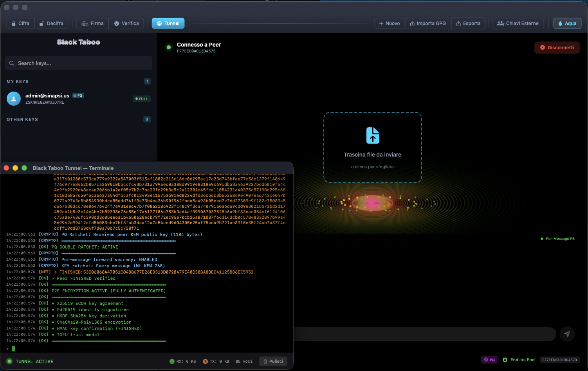Click the admin@sinapsi.us avatar icon
The image size is (588, 371).
click(14, 99)
